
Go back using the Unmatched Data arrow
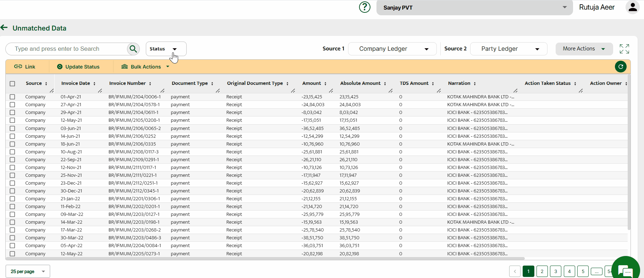(4, 28)
